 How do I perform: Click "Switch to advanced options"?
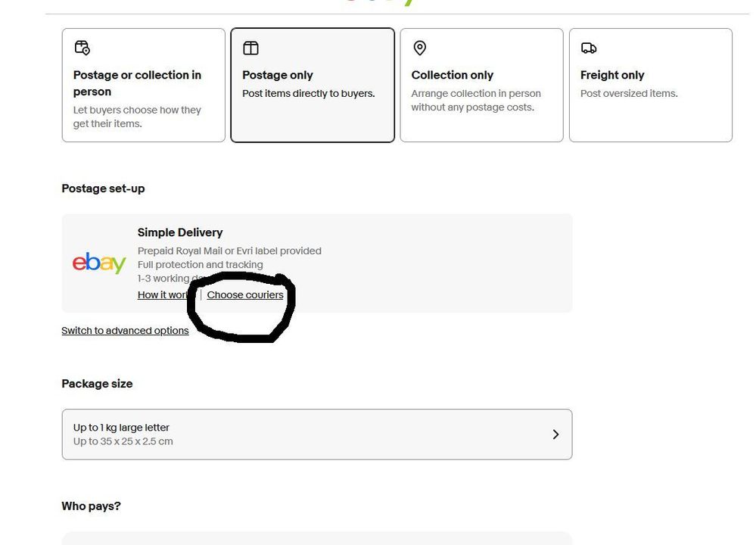tap(125, 331)
